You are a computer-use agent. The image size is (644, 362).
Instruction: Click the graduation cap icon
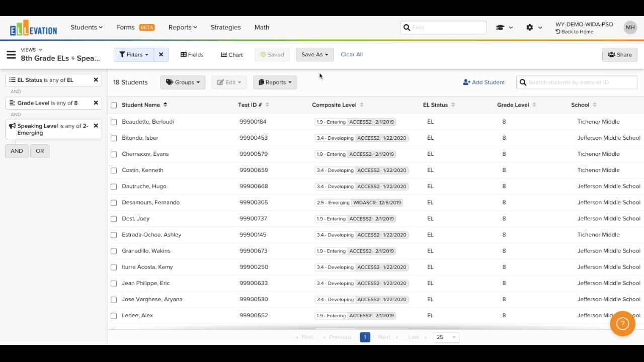pyautogui.click(x=500, y=28)
